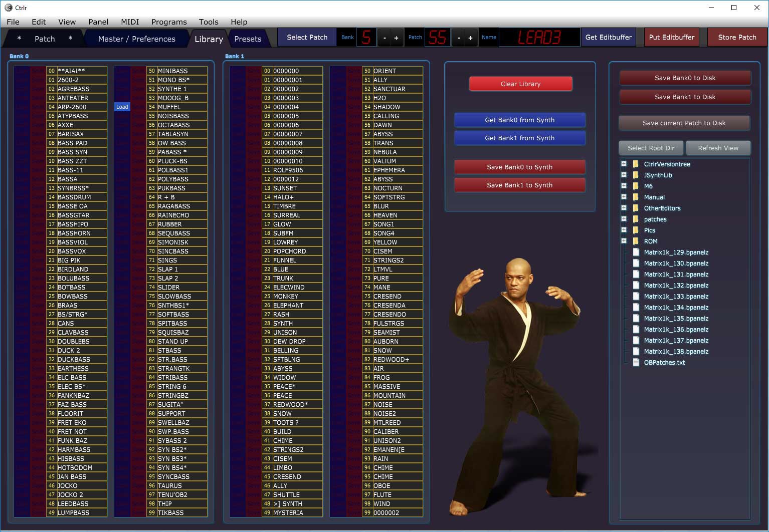Click file icon of Matrix1k_130.bpanelz

636,263
